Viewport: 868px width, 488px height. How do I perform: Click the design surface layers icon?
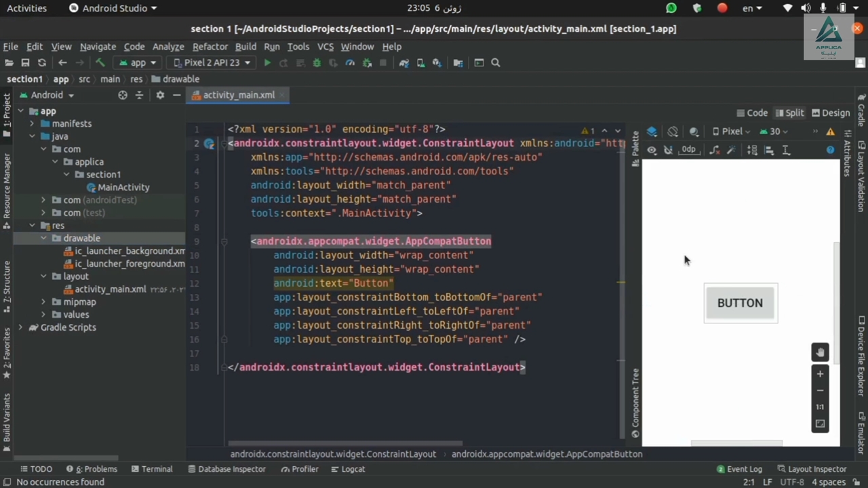(652, 131)
